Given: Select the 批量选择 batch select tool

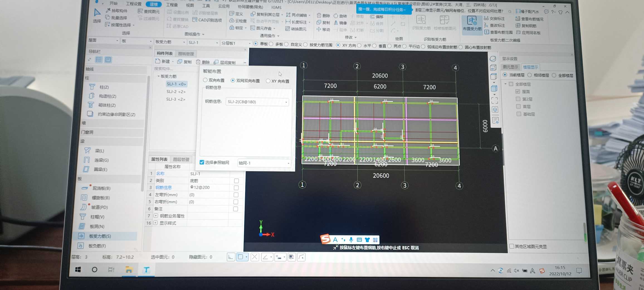Looking at the screenshot, I should (116, 18).
